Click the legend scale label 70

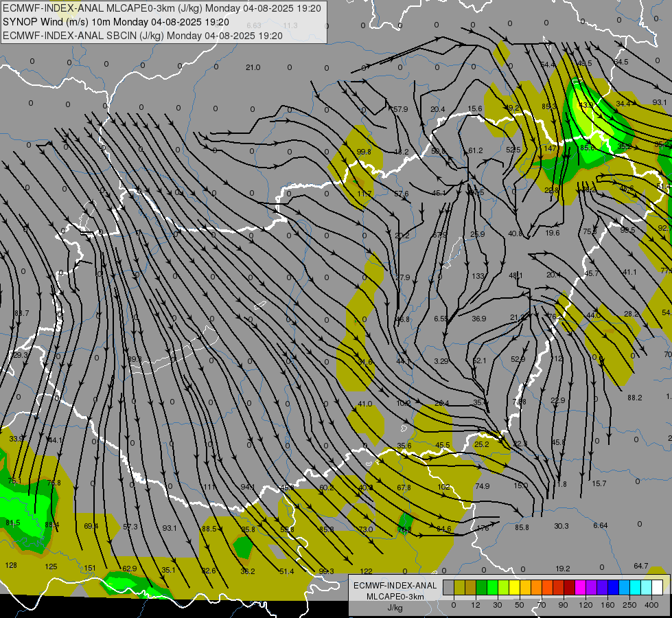click(x=542, y=605)
